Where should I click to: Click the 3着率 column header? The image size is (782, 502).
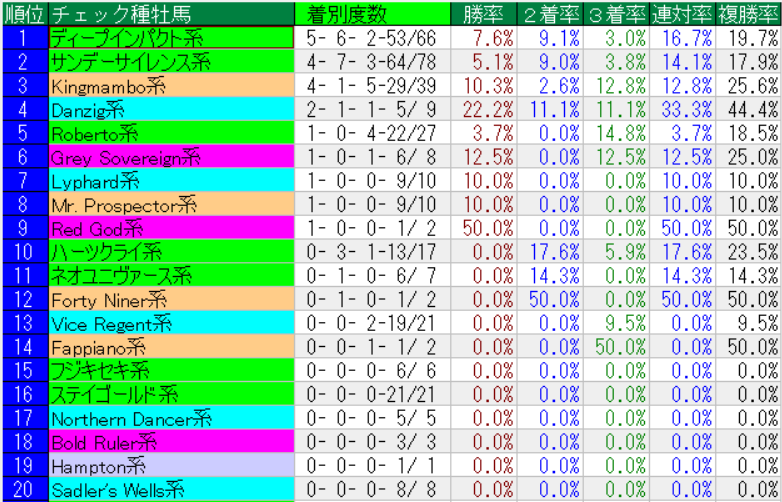[616, 13]
